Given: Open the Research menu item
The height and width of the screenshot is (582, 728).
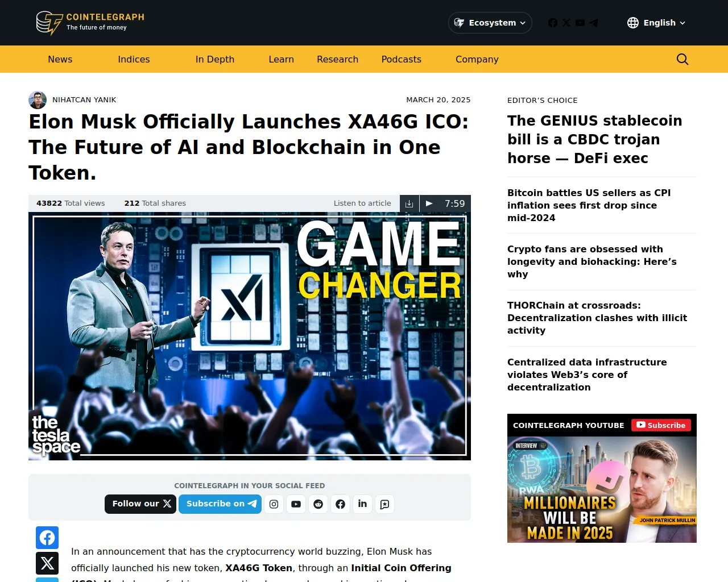Looking at the screenshot, I should 338,59.
